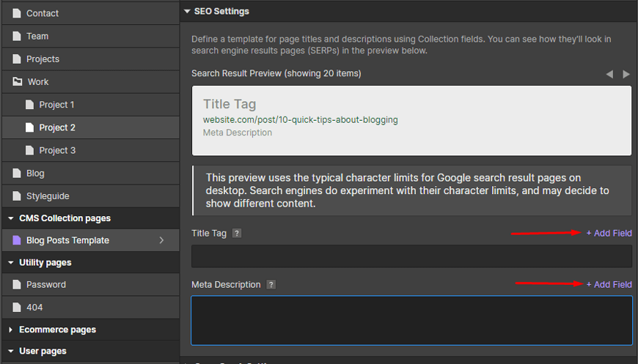
Task: Select the Styleguide page
Action: (x=90, y=196)
